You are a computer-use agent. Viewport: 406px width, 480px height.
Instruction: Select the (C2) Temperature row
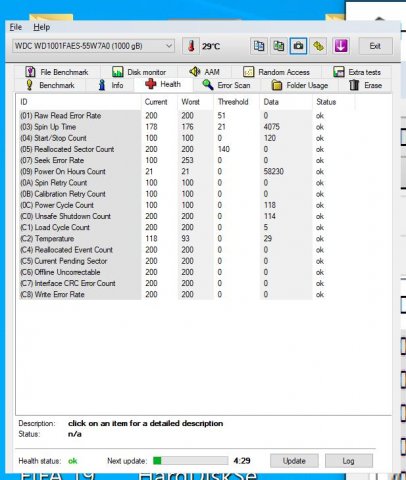pyautogui.click(x=187, y=239)
